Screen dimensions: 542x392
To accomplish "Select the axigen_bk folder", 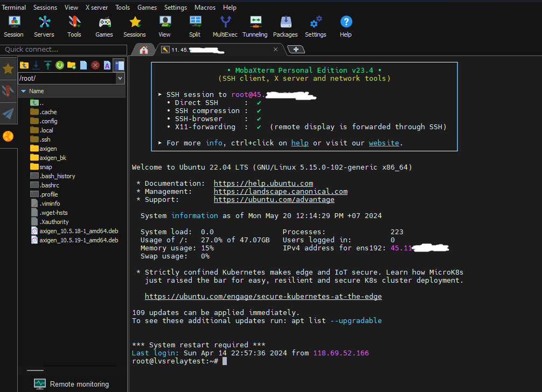I will click(x=48, y=158).
